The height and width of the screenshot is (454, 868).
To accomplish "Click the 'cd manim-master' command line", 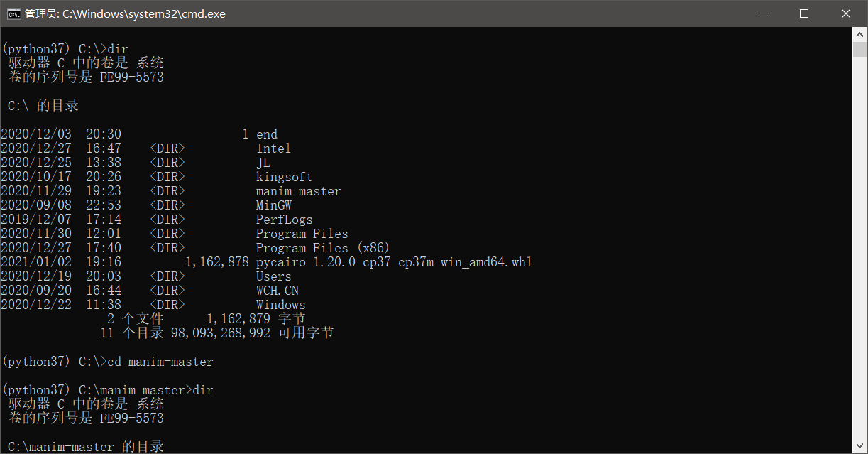I will coord(160,362).
